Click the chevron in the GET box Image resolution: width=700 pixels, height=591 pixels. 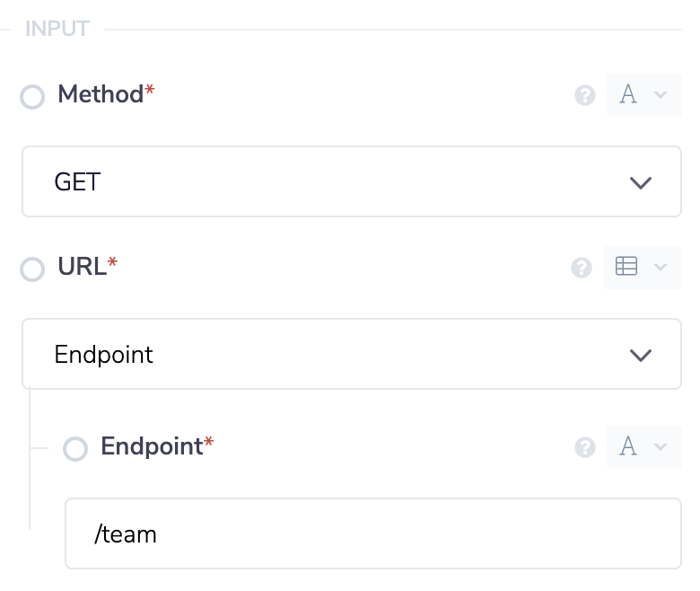pyautogui.click(x=640, y=183)
